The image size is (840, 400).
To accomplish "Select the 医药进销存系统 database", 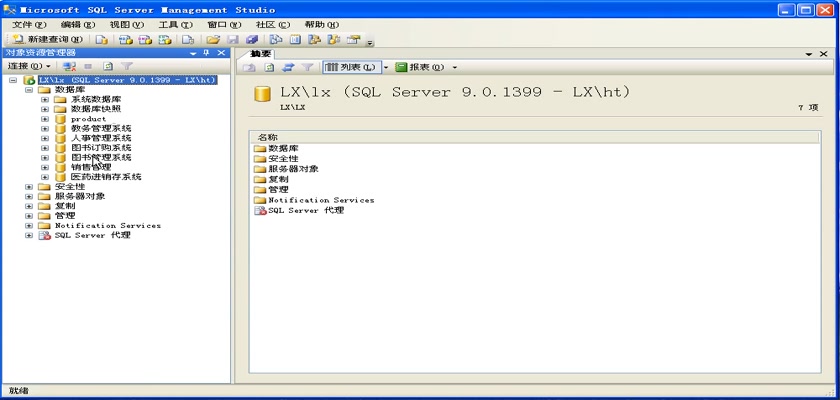I will pyautogui.click(x=106, y=177).
